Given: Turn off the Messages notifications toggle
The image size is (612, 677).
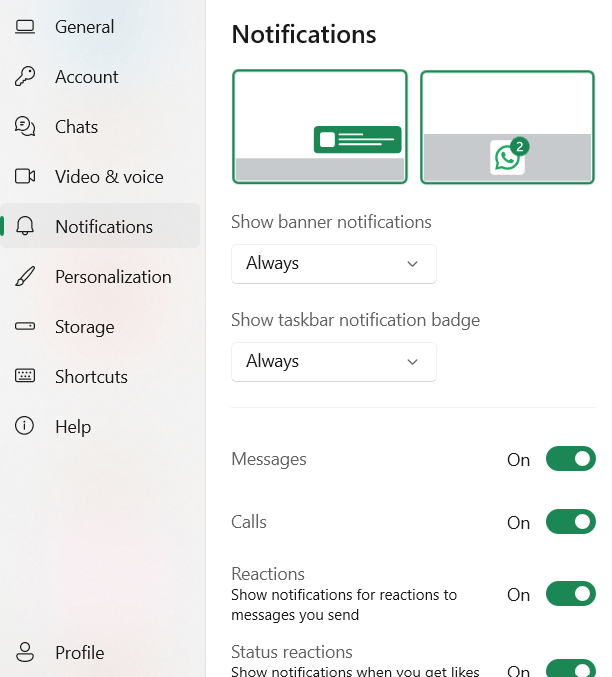Looking at the screenshot, I should click(570, 459).
